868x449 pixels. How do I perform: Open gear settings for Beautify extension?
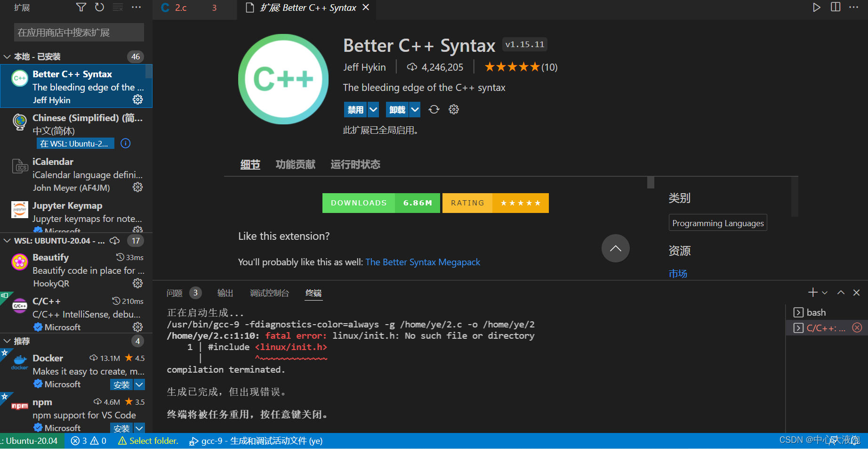(x=137, y=283)
